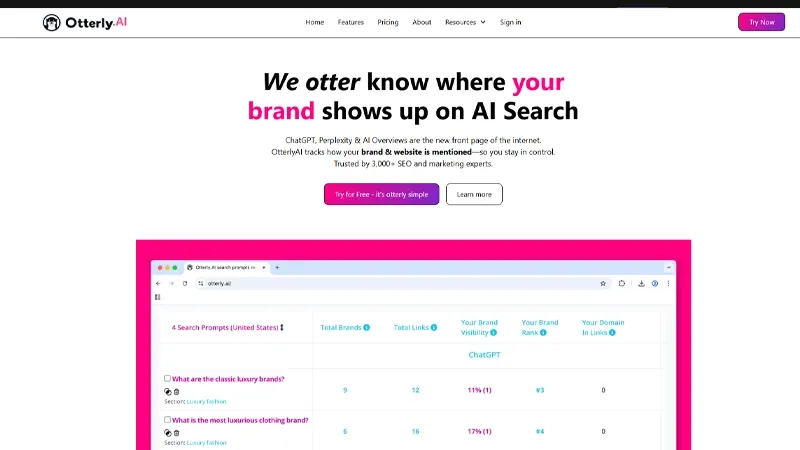The width and height of the screenshot is (800, 450).
Task: Open the browser tab list chevron
Action: pyautogui.click(x=667, y=267)
